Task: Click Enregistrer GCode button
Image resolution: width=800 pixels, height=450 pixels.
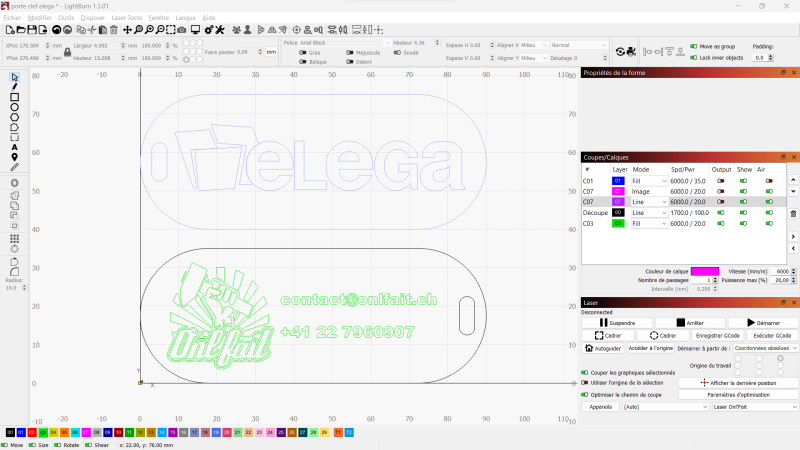Action: point(717,335)
